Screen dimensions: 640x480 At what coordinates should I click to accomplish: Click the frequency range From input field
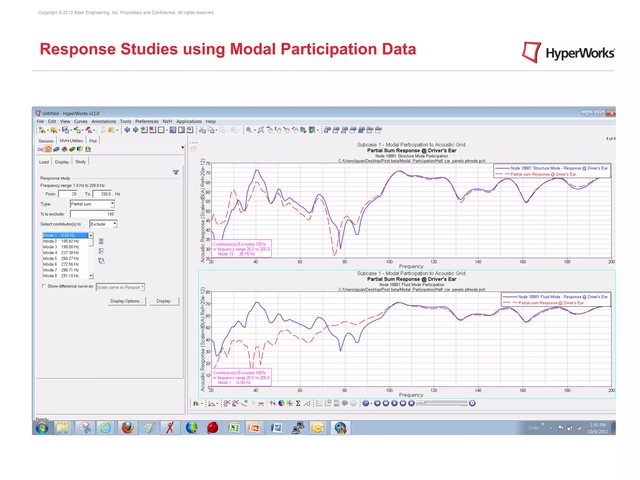pos(67,193)
